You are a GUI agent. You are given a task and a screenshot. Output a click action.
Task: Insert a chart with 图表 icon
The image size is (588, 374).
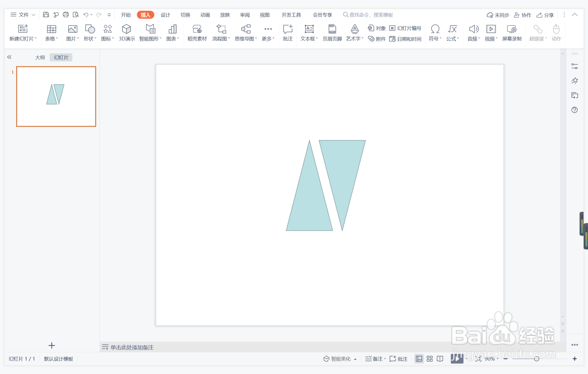(173, 29)
